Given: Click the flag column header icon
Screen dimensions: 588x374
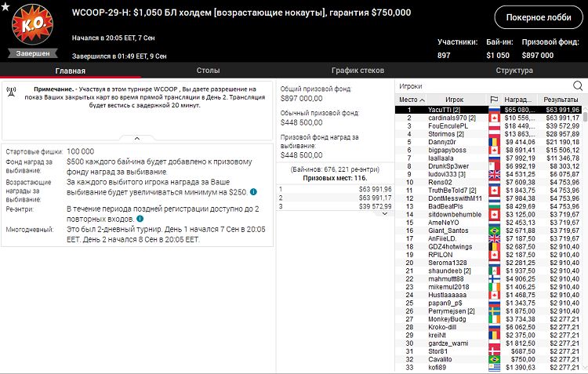Looking at the screenshot, I should click(494, 100).
